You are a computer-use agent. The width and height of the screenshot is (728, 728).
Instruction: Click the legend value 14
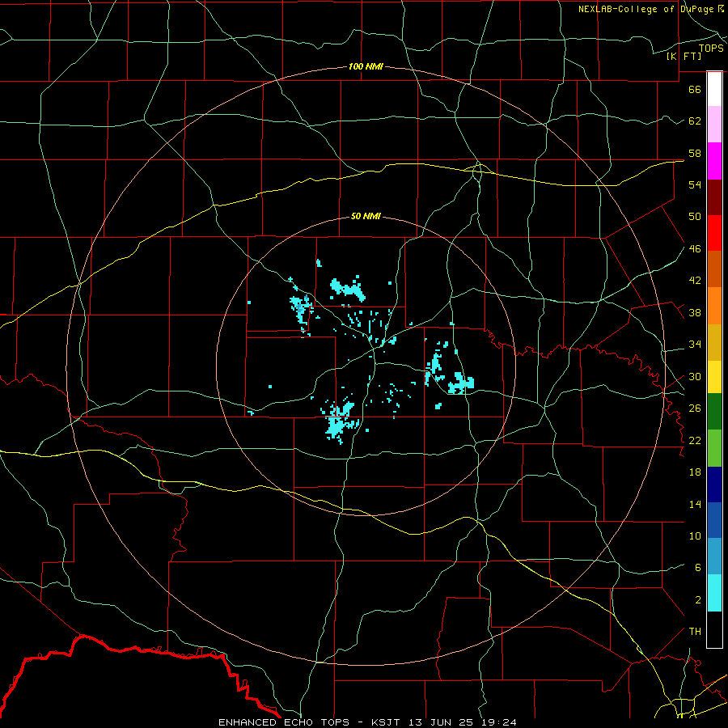[x=695, y=504]
